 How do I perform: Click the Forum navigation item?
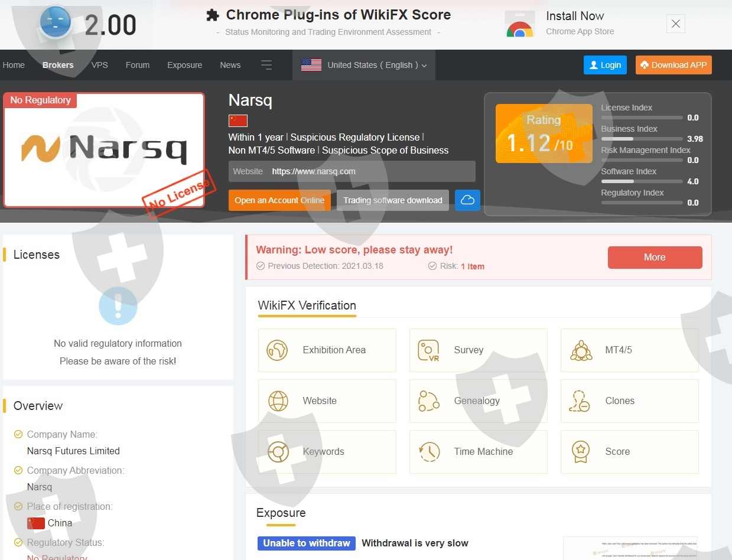tap(138, 65)
